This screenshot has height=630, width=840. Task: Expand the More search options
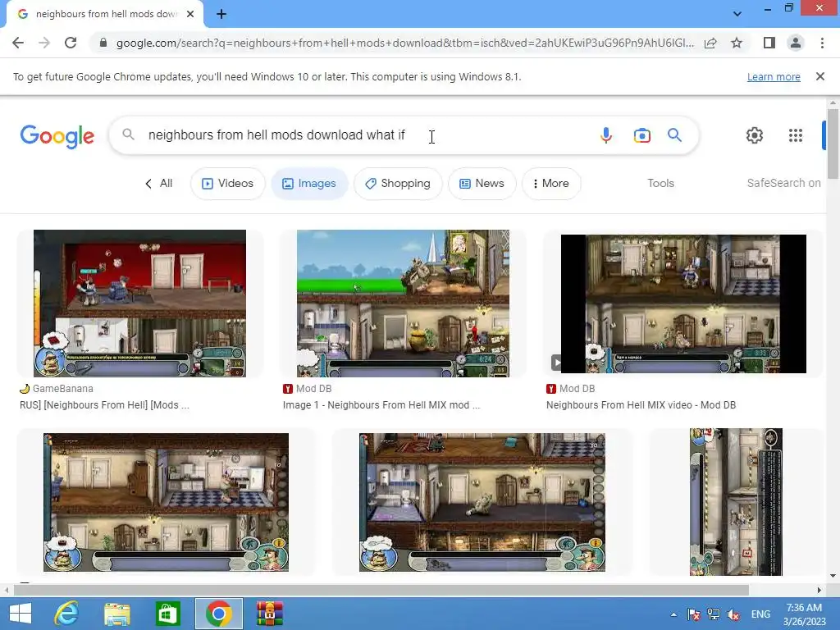(x=550, y=184)
